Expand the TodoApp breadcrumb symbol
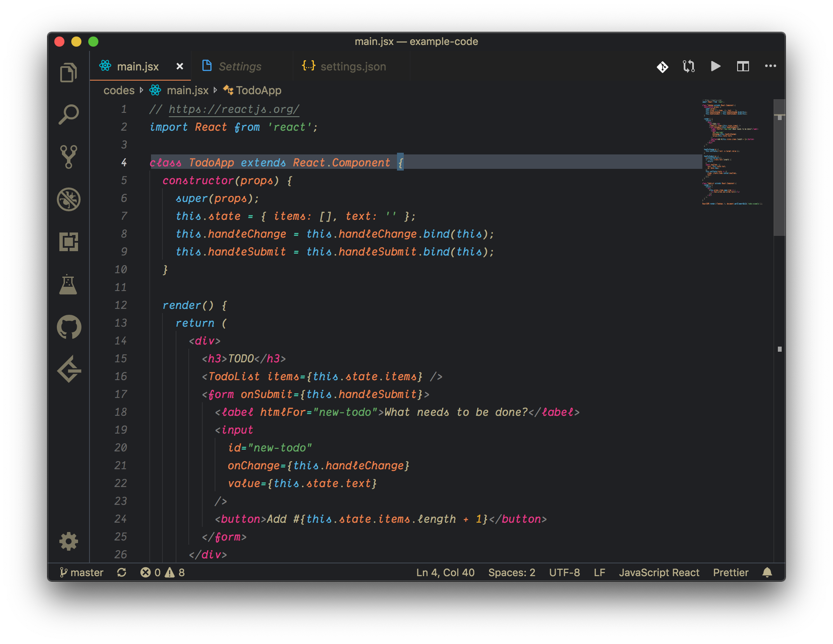The height and width of the screenshot is (644, 833). pyautogui.click(x=258, y=90)
